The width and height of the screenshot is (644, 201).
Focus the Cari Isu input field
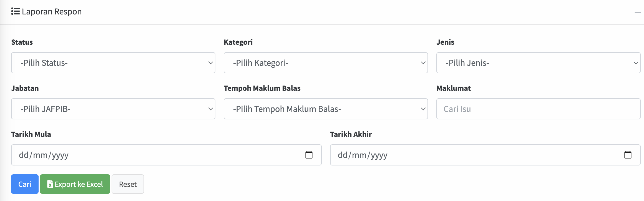click(x=538, y=109)
